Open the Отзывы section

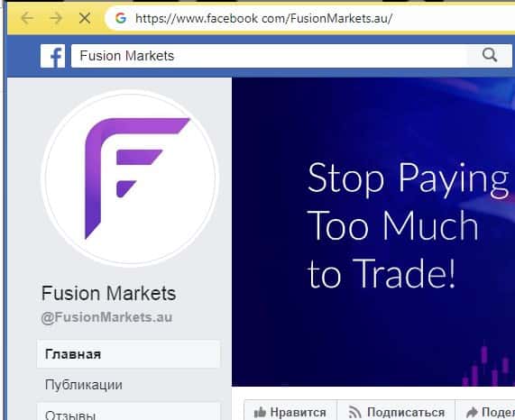tap(128, 412)
